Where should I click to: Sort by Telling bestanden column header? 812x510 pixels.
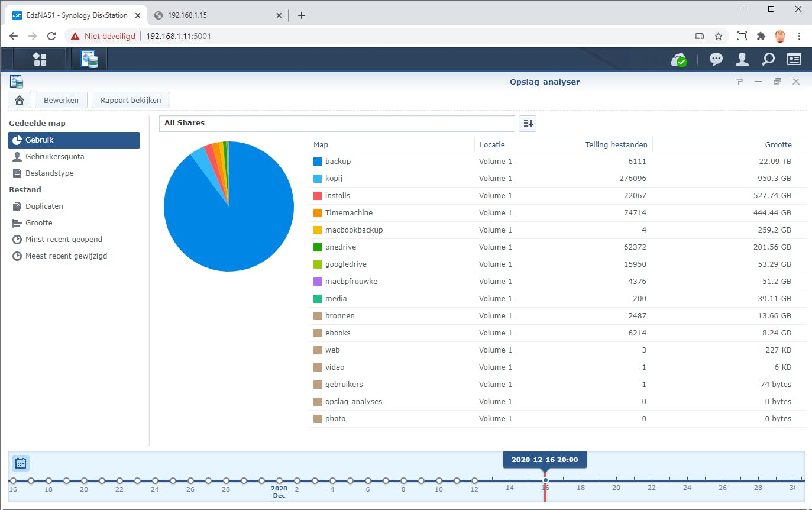pos(616,144)
